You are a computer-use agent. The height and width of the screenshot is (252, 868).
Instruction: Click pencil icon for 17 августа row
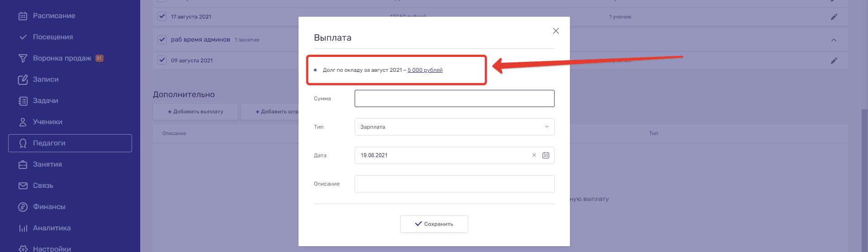coord(834,17)
